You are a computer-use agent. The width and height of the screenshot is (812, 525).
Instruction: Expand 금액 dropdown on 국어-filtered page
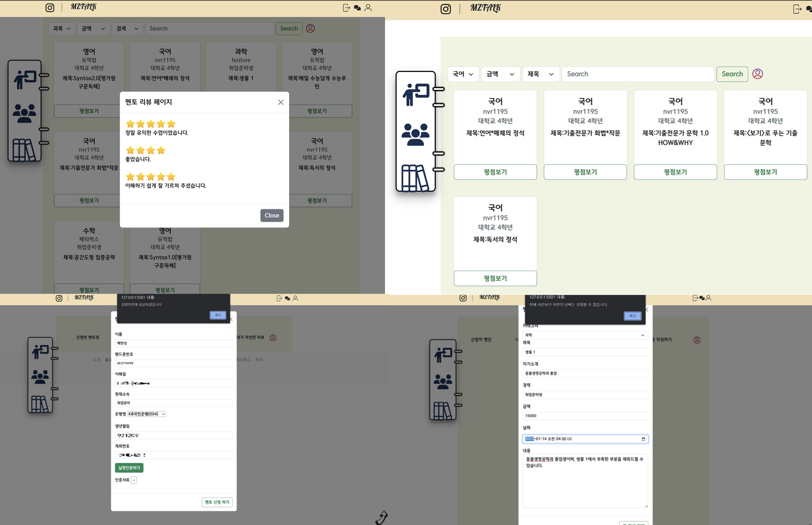pos(500,74)
